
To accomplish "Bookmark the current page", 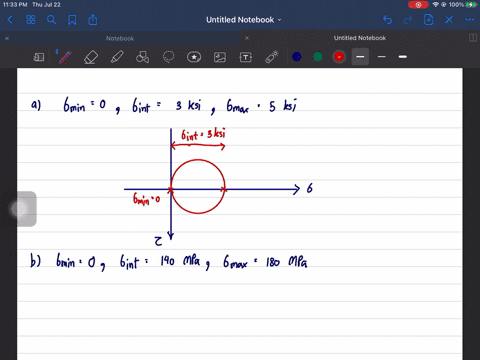I will pos(72,20).
